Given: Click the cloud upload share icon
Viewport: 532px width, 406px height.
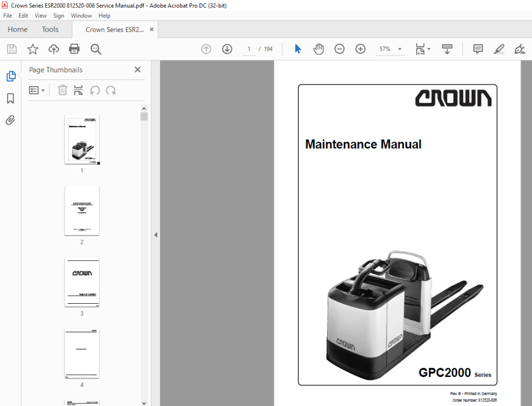Looking at the screenshot, I should (54, 49).
